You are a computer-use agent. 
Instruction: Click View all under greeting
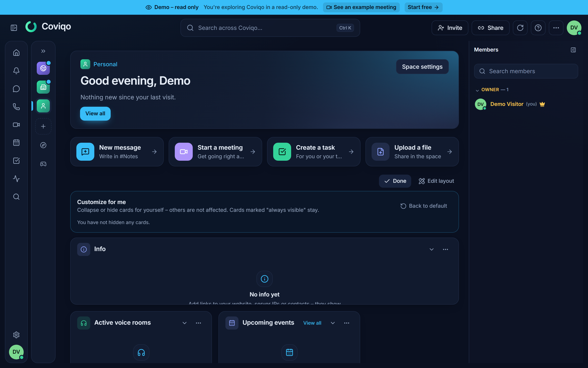[95, 113]
